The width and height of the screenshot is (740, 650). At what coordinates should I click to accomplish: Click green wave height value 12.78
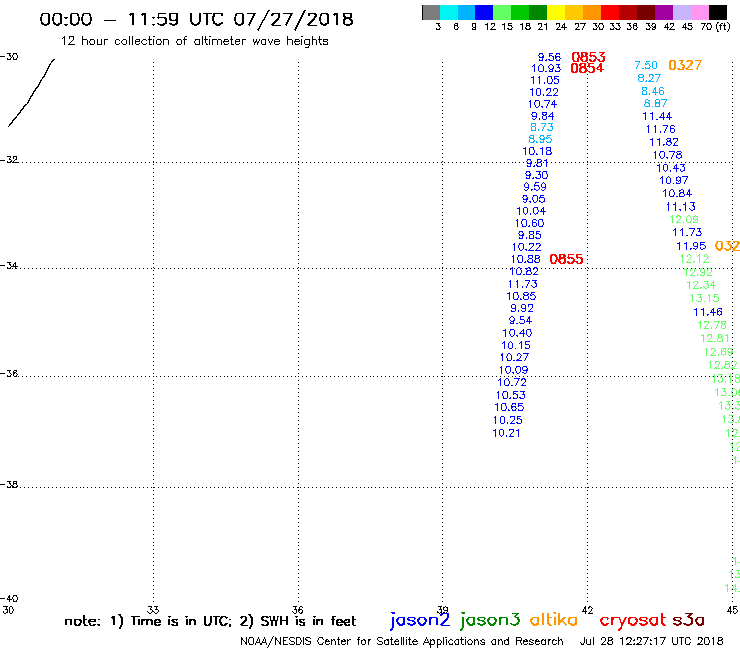[x=712, y=325]
